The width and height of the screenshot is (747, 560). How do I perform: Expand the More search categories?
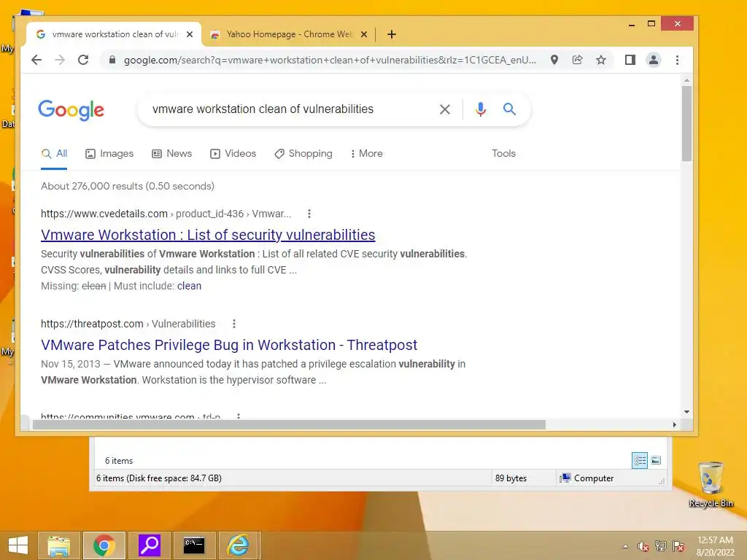pos(367,154)
